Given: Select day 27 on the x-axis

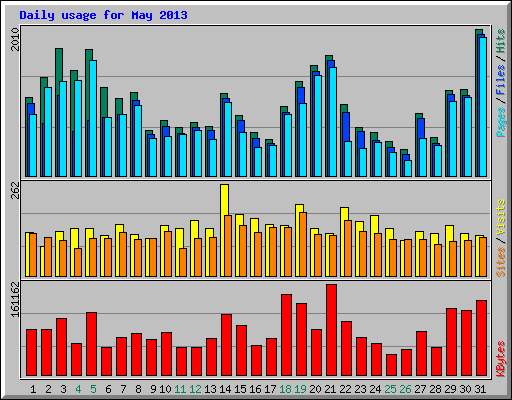Looking at the screenshot, I should tap(420, 389).
